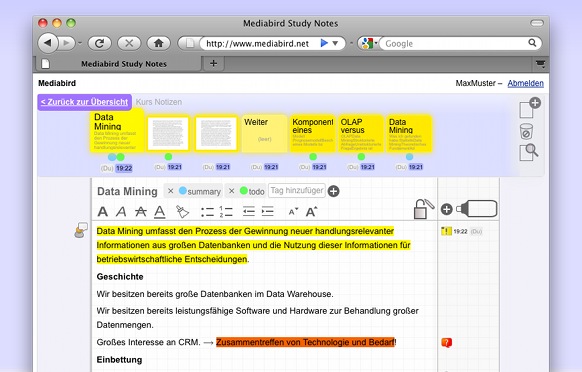Open the address bar history dropdown arrow
Screen dimensions: 582x372
(x=335, y=43)
